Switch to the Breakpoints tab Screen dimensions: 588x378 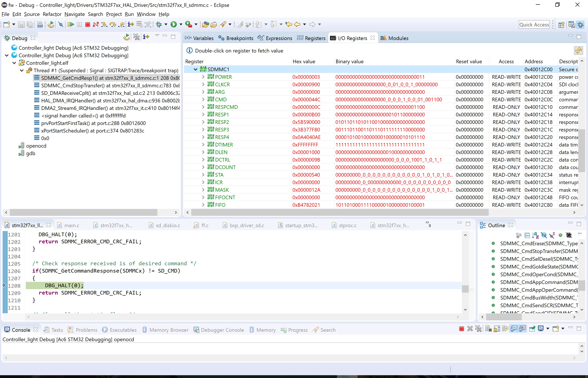pyautogui.click(x=236, y=38)
